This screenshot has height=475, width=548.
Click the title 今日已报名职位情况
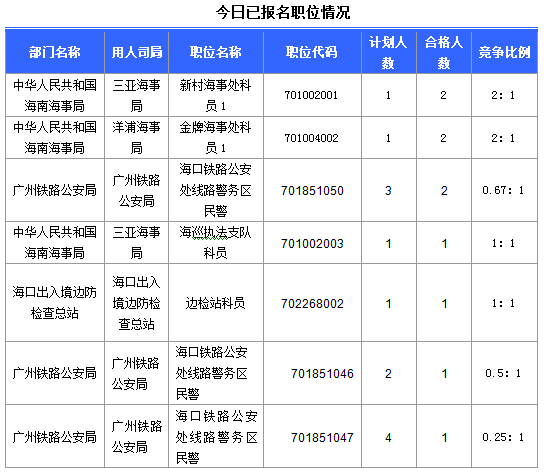pos(283,13)
